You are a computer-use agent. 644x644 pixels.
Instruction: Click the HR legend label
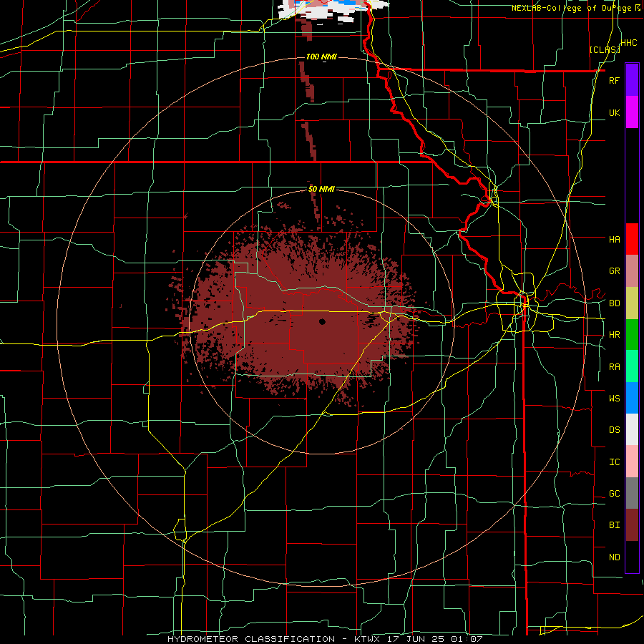point(614,335)
